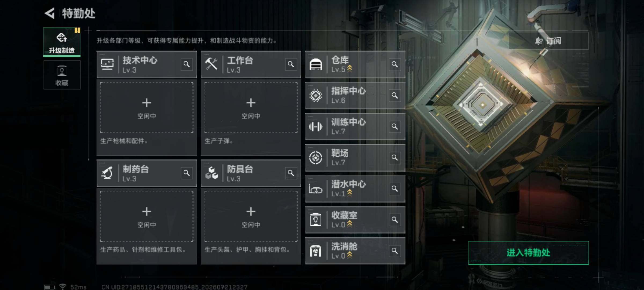Click the 订阅 bell button

tap(548, 41)
